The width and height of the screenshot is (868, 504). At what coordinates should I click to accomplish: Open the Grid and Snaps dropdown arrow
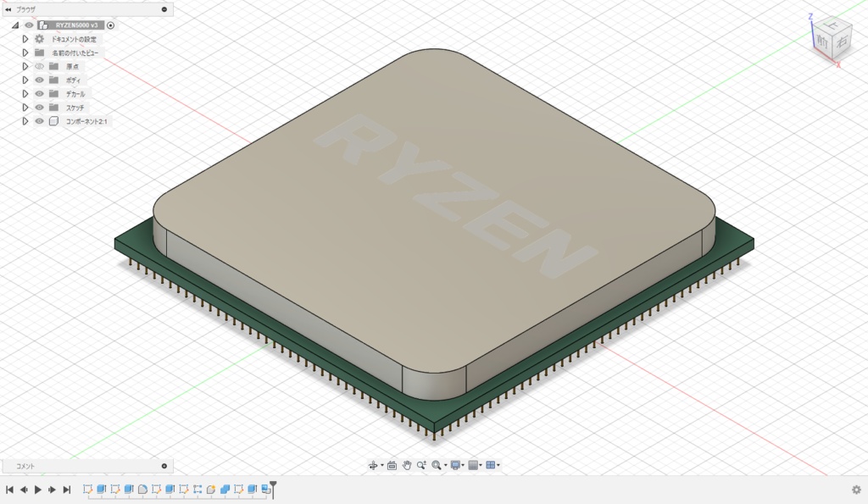(x=481, y=465)
